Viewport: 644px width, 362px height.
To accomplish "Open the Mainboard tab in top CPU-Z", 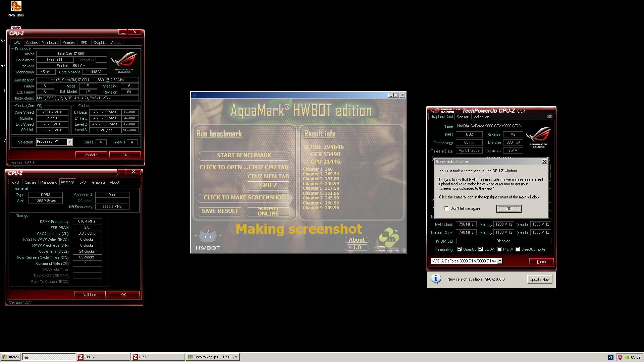I will [x=50, y=43].
